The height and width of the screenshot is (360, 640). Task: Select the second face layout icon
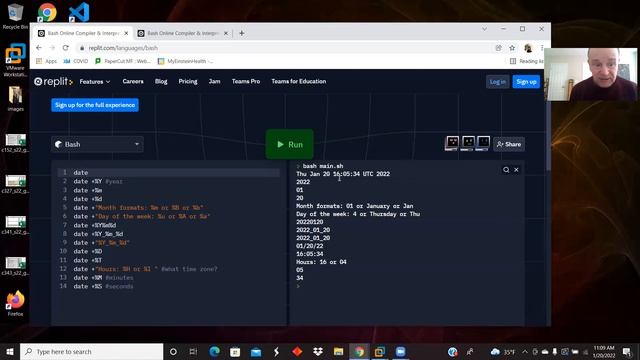pyautogui.click(x=468, y=143)
